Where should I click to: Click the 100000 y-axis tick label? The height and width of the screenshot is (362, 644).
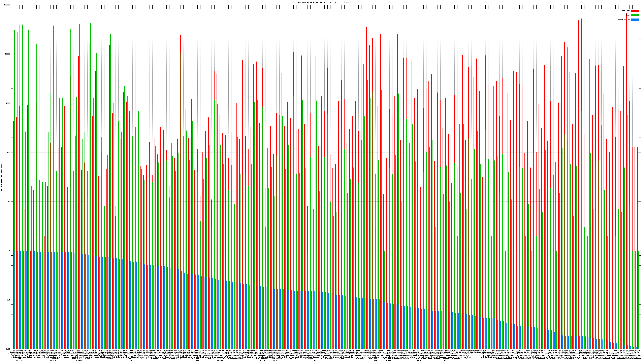coord(7,5)
